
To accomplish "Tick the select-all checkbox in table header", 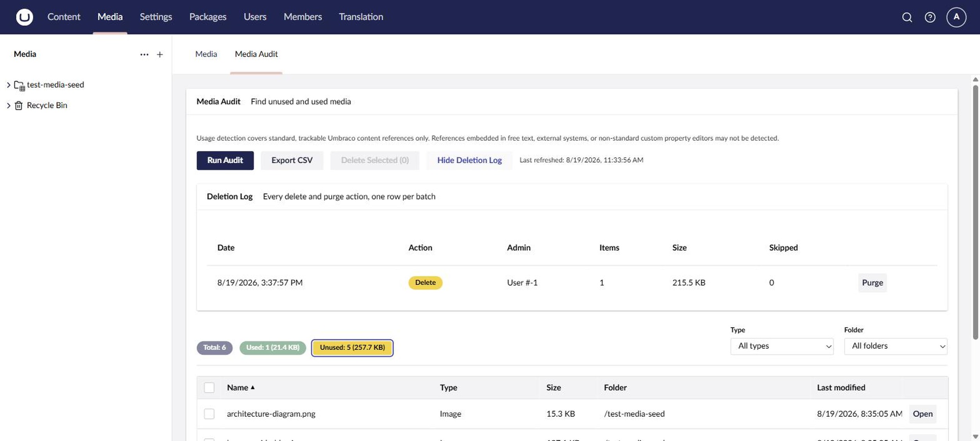I will tap(209, 387).
